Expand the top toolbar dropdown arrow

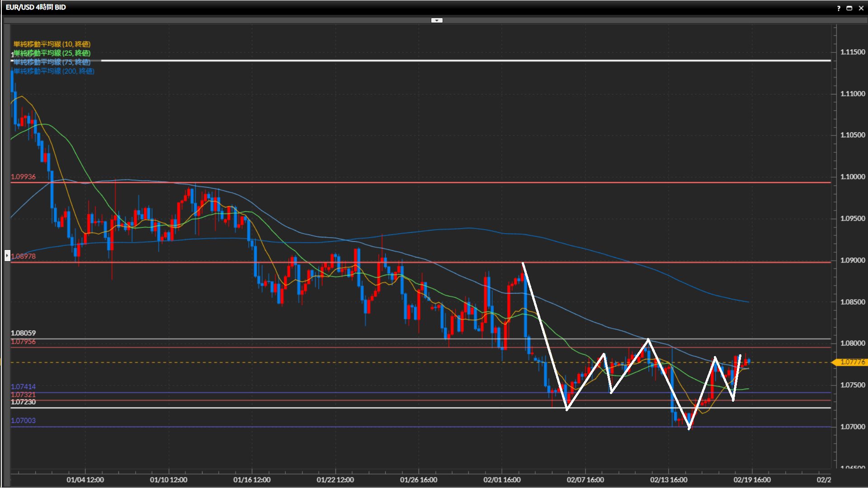pos(437,20)
